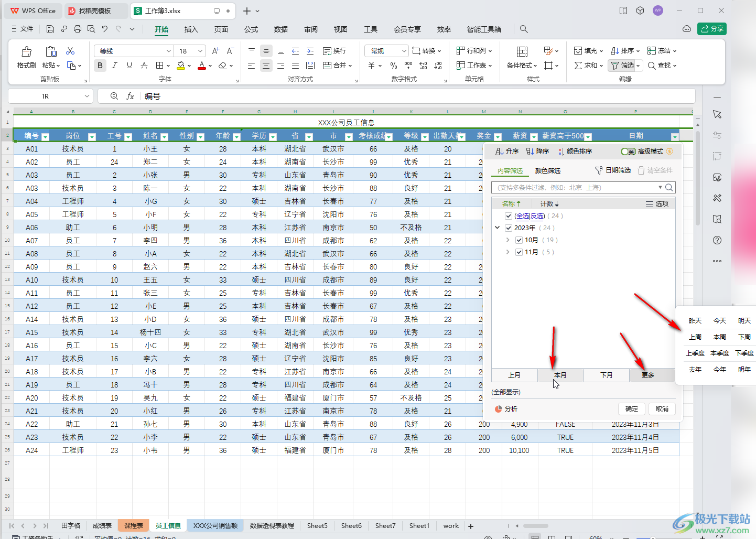Image resolution: width=756 pixels, height=539 pixels.
Task: Open Date Filter (日期筛选) funnel option
Action: [x=612, y=170]
